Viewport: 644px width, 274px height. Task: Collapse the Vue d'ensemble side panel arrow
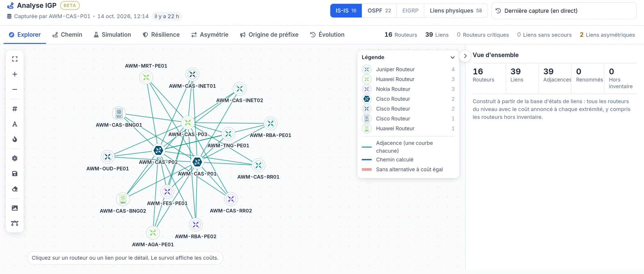pyautogui.click(x=465, y=56)
